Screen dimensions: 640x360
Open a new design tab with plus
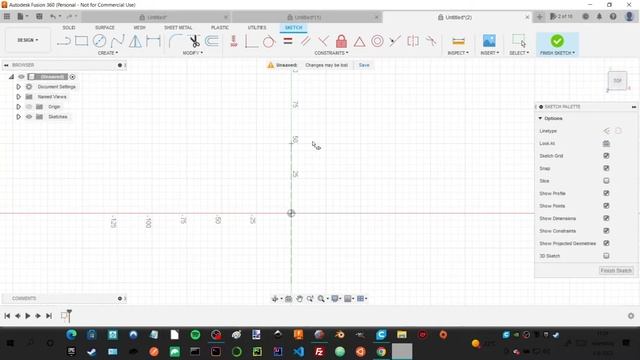(x=539, y=17)
